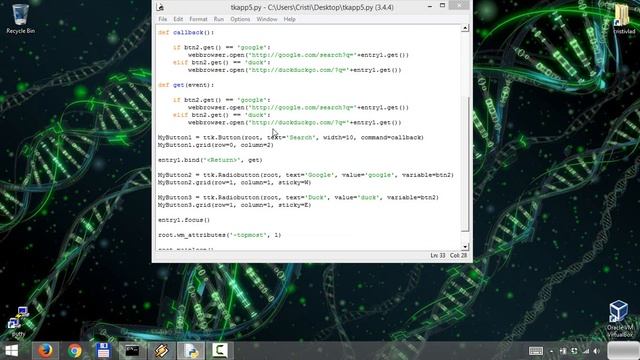Screen dimensions: 640x360
Task: Launch Google Chrome from the taskbar
Action: tap(74, 351)
